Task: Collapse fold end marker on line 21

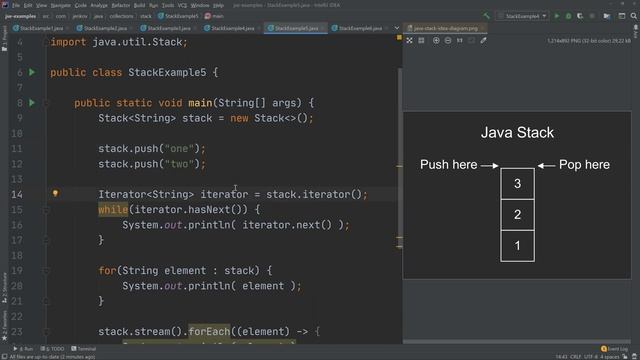Action: 46,301
